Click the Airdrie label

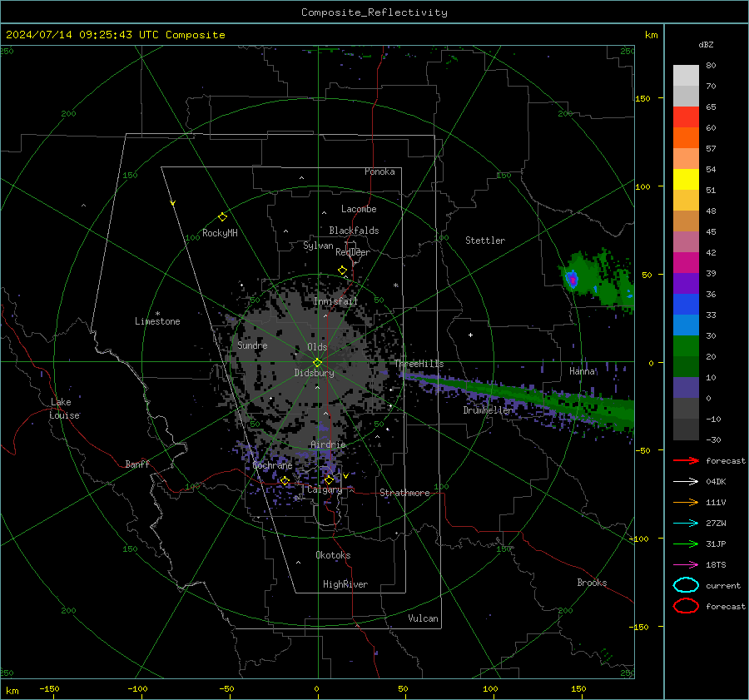coord(328,444)
